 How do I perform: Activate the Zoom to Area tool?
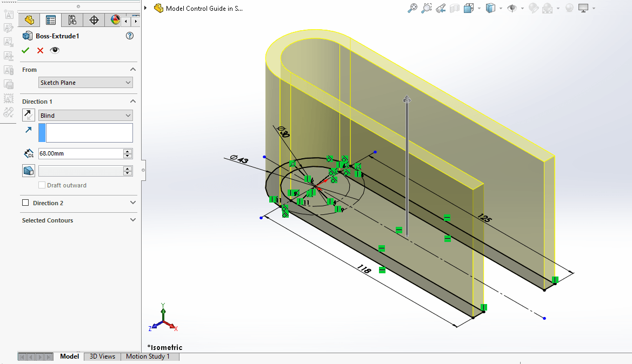click(426, 8)
